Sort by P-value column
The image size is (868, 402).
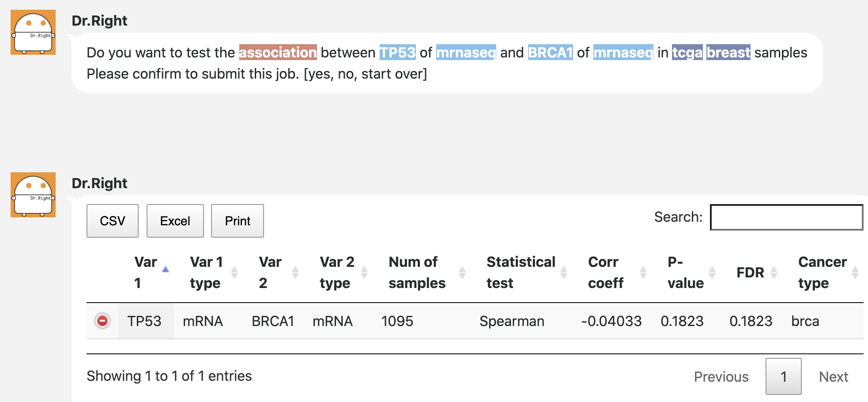(x=712, y=273)
